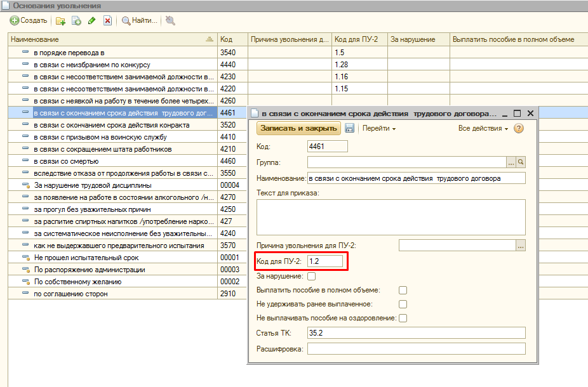Click into the Статья ТК input field
The height and width of the screenshot is (387, 588).
click(x=416, y=332)
